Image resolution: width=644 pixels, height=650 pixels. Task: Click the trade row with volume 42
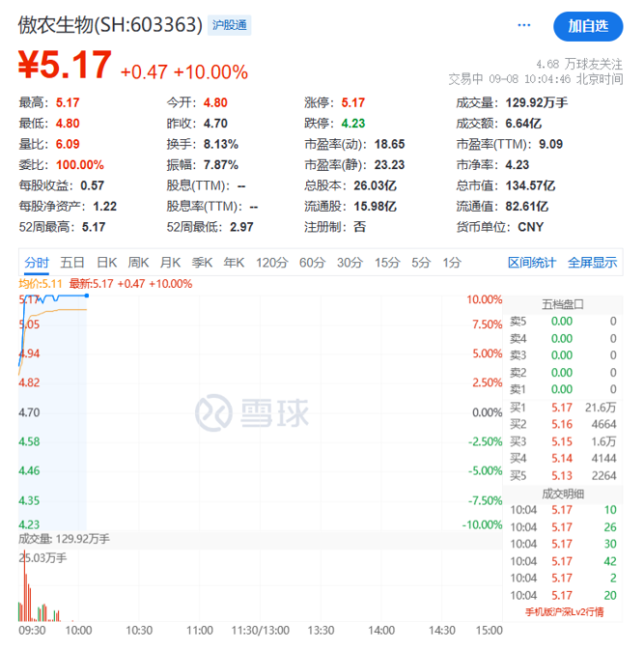point(563,561)
